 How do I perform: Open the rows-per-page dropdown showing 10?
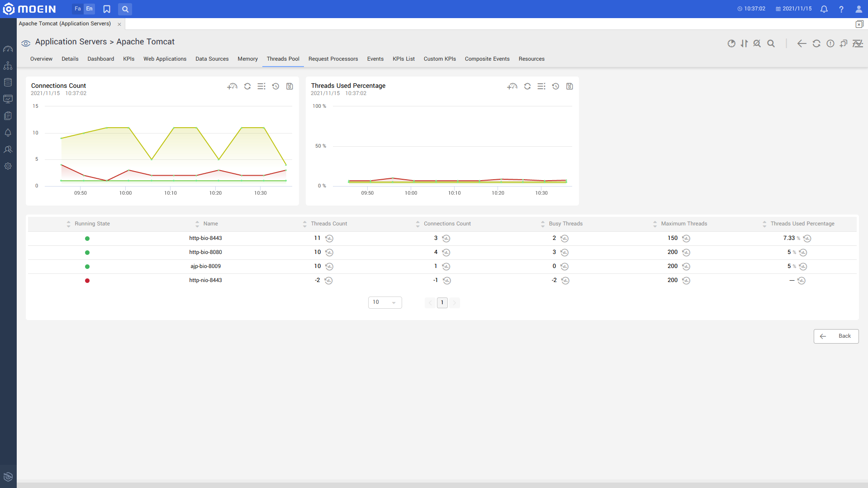(x=385, y=302)
